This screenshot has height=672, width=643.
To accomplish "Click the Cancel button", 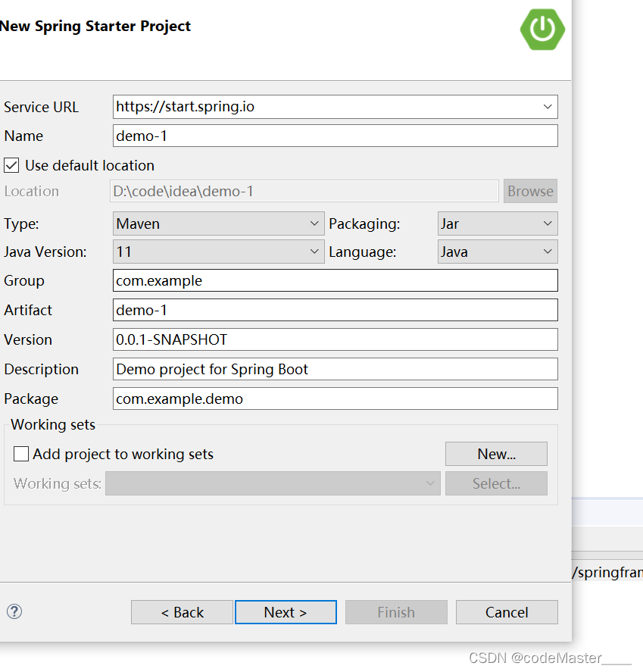I will 507,612.
